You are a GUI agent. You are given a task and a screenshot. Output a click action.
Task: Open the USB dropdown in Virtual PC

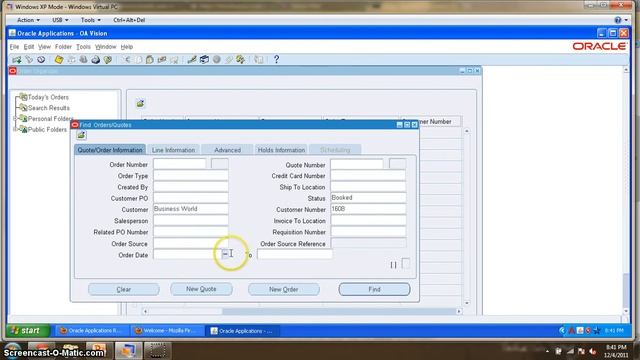tap(60, 20)
